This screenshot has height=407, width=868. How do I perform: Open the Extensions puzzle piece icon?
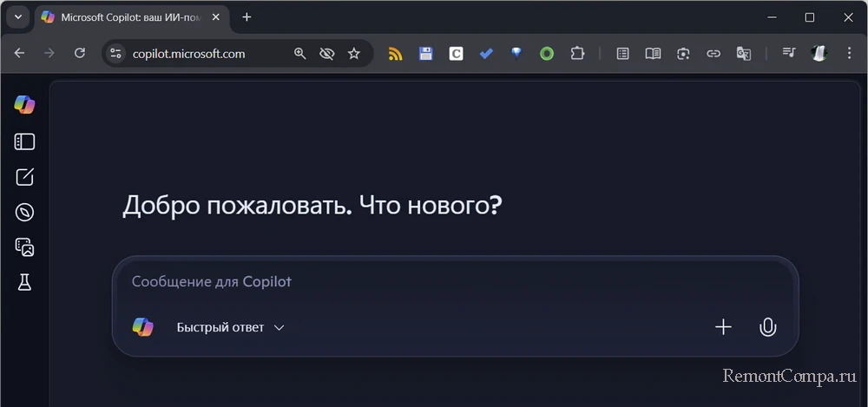[x=576, y=54]
